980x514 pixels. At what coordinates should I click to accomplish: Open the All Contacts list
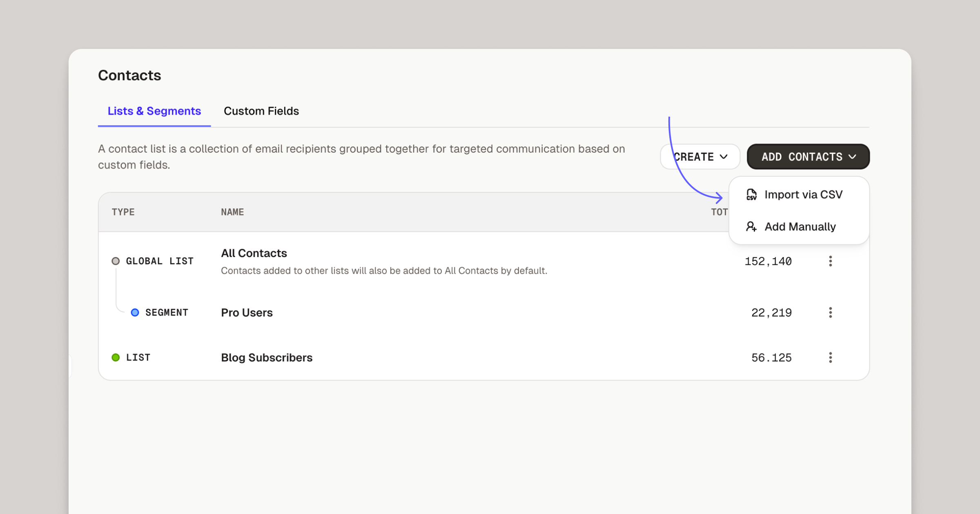click(254, 253)
